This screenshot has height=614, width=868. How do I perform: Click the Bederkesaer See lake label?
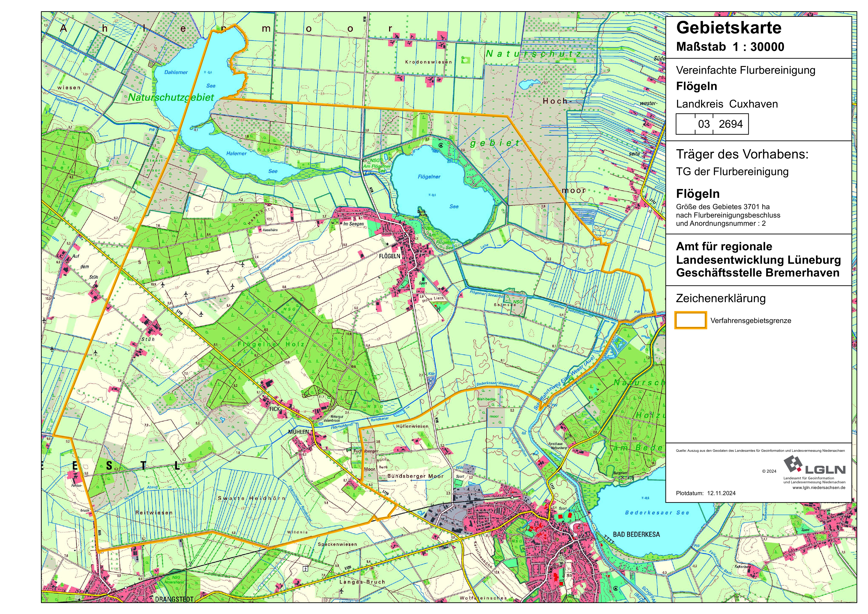[x=657, y=513]
